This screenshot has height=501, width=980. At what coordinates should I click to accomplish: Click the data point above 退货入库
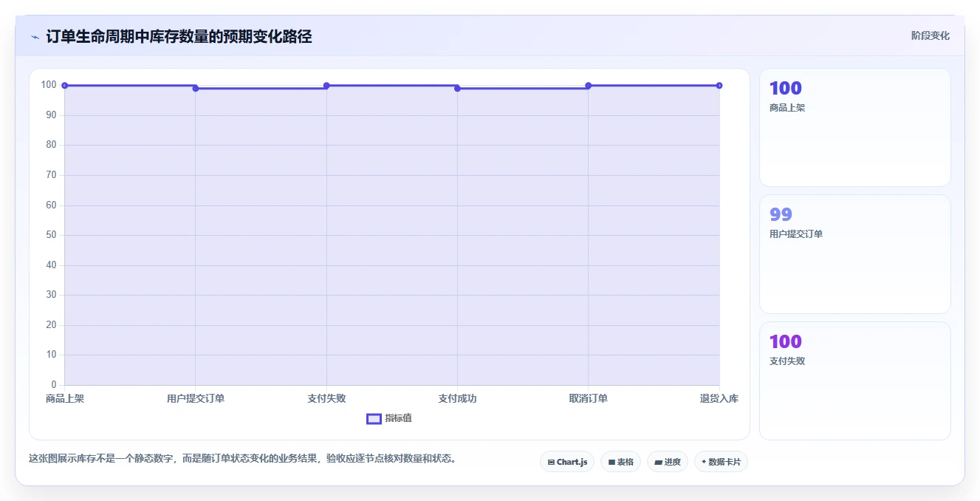point(719,86)
